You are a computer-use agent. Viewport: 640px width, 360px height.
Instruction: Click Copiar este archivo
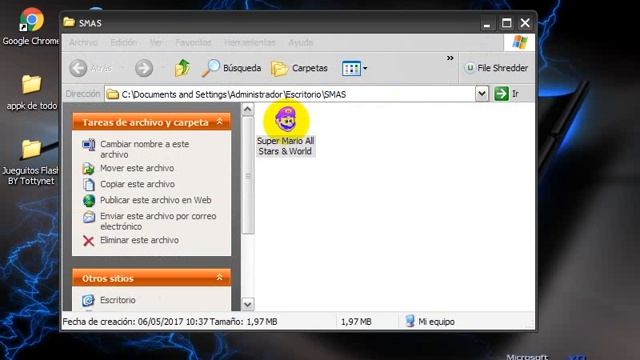click(x=138, y=184)
